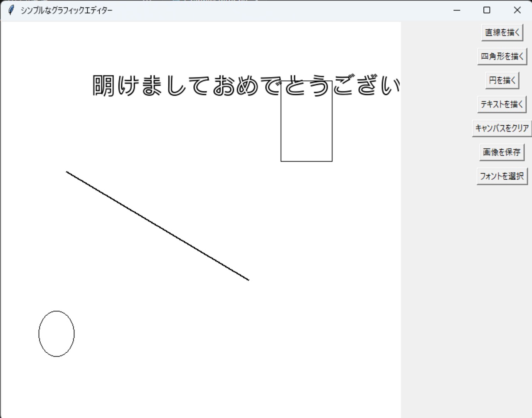The image size is (532, 418).
Task: Click the feather app icon in title bar
Action: pyautogui.click(x=11, y=10)
